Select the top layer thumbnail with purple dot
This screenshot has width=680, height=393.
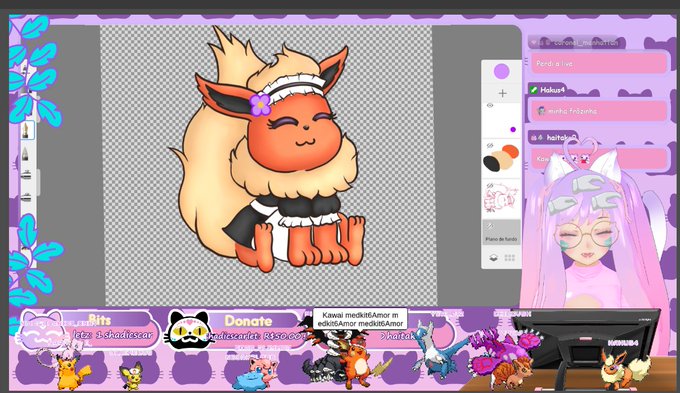502,121
